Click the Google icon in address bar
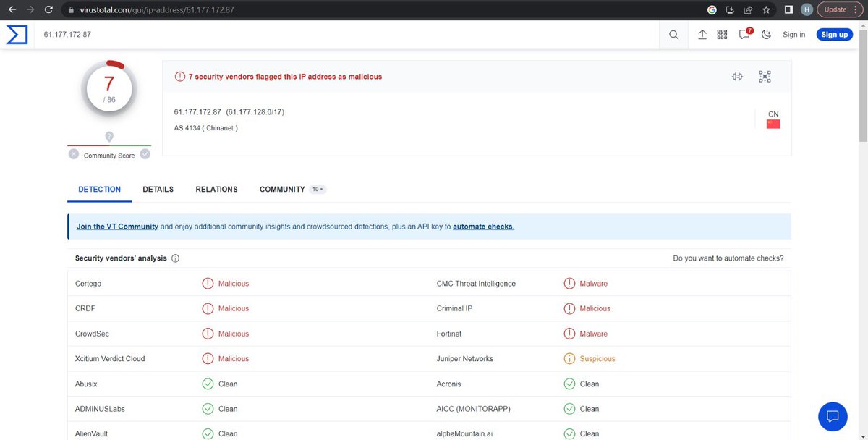This screenshot has width=868, height=440. coord(712,10)
